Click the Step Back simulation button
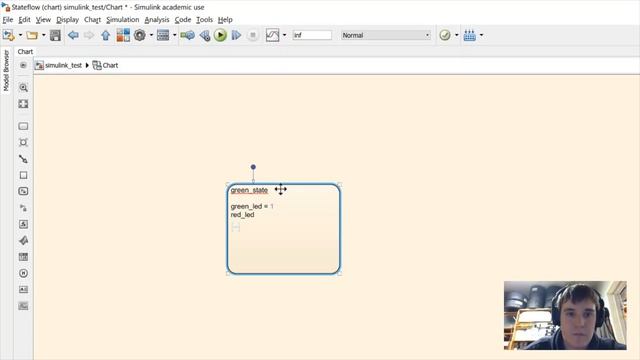Viewport: 640px width, 360px height. [x=204, y=36]
